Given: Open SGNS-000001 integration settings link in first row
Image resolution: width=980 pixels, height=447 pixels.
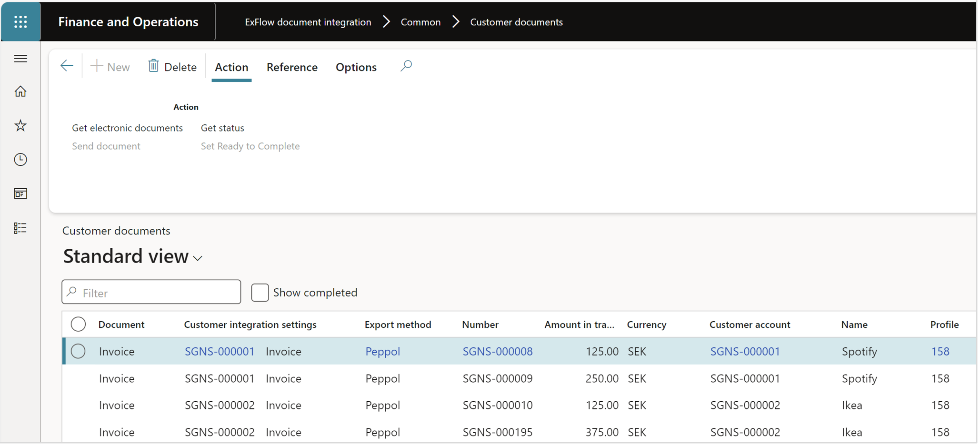Looking at the screenshot, I should click(220, 352).
